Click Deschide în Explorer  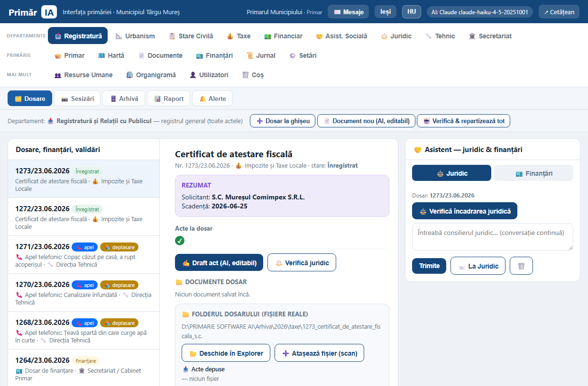click(x=226, y=353)
